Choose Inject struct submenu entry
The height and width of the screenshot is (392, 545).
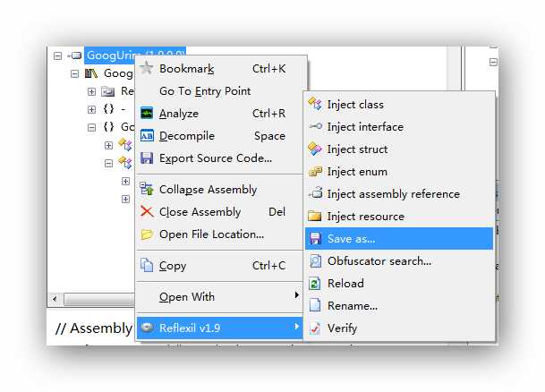tap(399, 149)
